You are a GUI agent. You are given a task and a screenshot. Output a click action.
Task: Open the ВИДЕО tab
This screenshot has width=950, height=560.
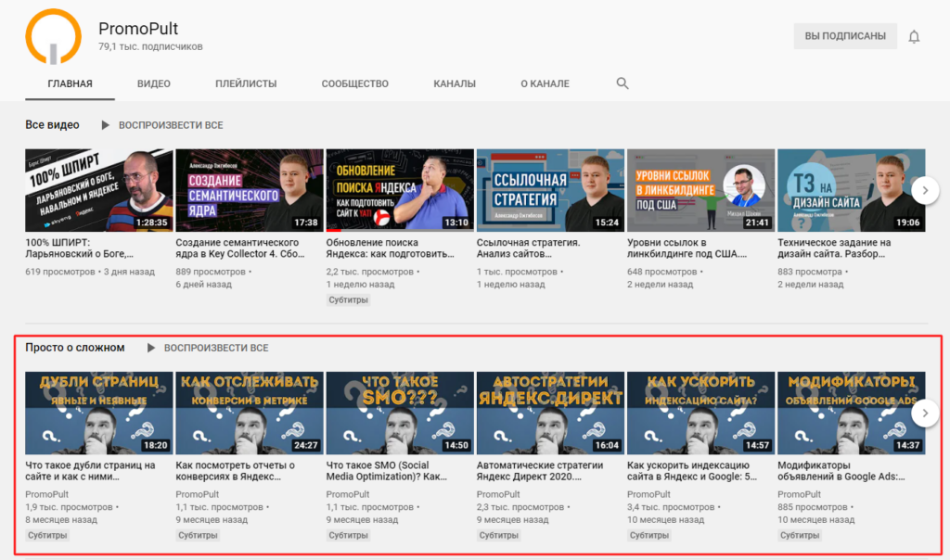(x=154, y=83)
